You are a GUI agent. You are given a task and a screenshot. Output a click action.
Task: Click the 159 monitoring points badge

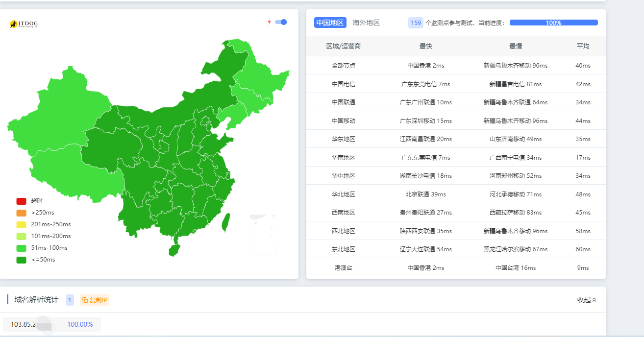tap(416, 23)
